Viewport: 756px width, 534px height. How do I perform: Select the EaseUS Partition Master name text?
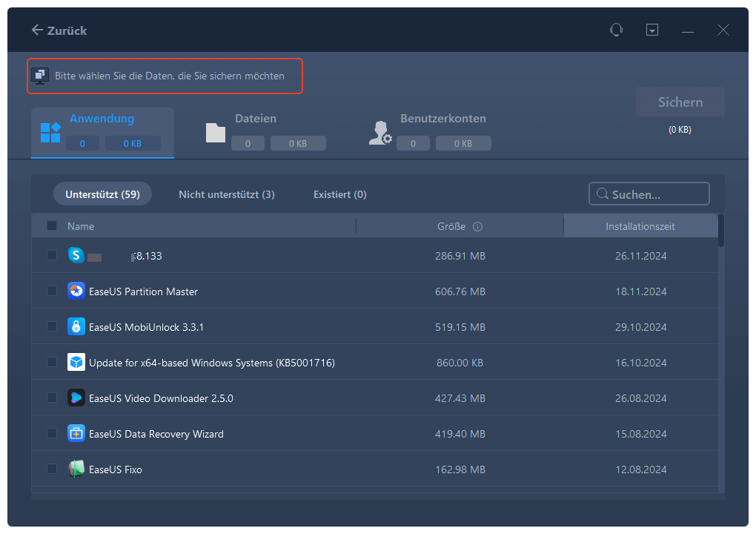143,291
